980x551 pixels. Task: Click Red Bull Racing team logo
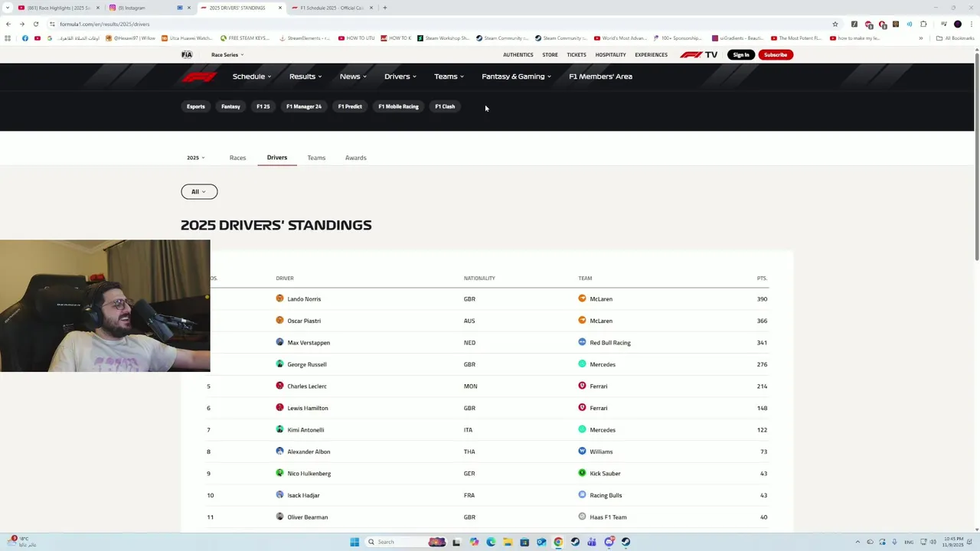(x=582, y=342)
